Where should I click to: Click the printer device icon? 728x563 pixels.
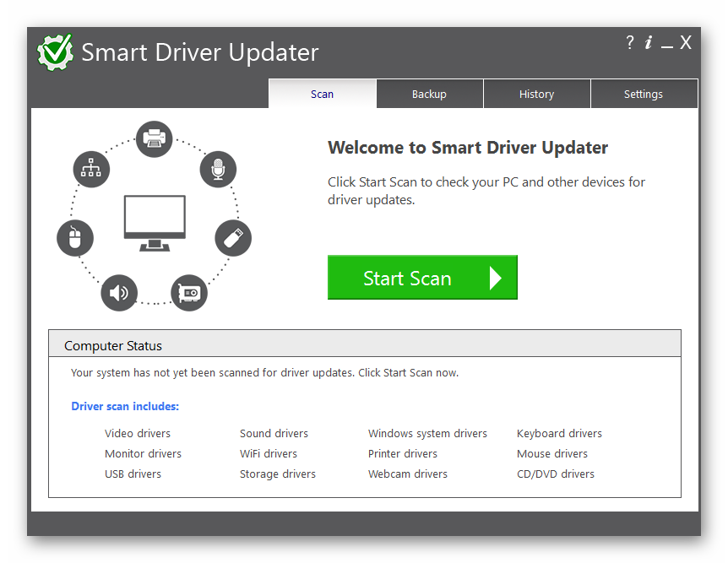click(x=155, y=139)
